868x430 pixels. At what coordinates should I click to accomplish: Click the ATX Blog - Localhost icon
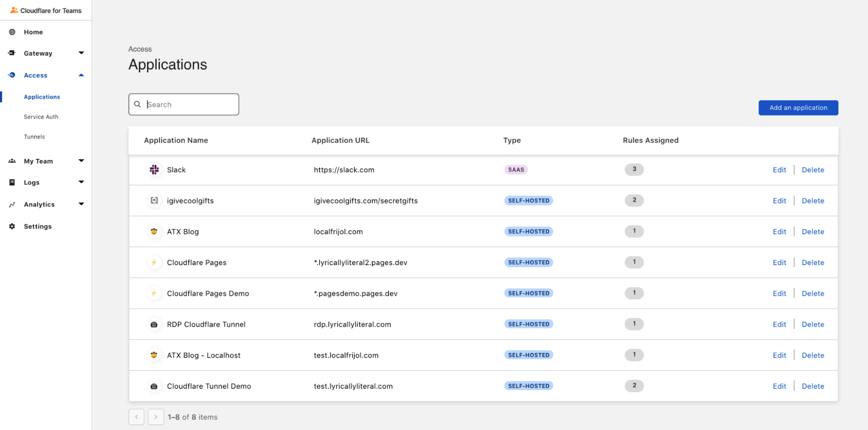click(x=154, y=355)
